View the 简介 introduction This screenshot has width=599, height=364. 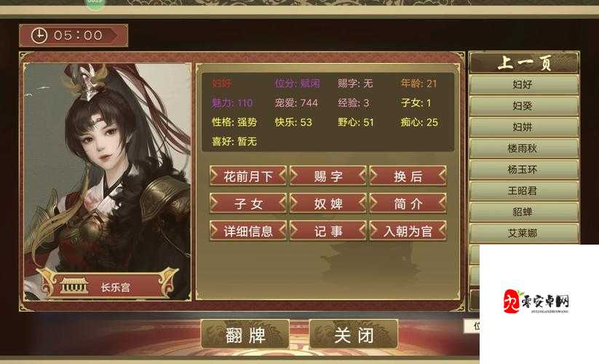pos(408,204)
